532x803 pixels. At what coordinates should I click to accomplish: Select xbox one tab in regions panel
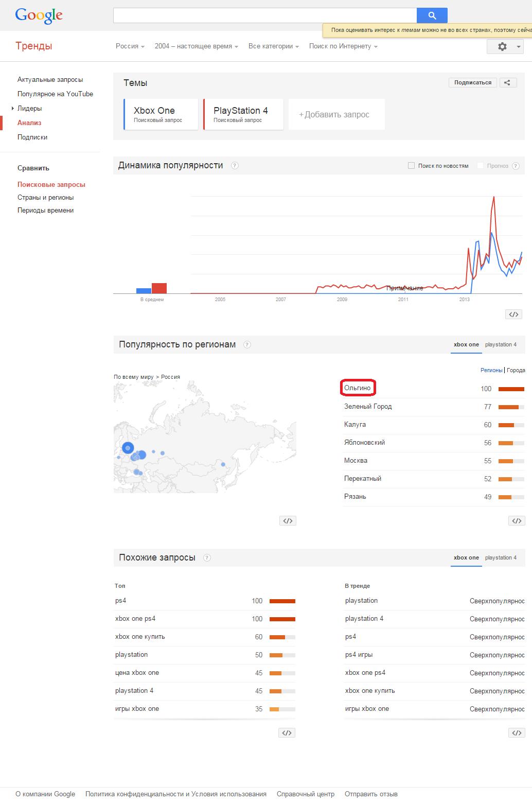click(x=466, y=345)
